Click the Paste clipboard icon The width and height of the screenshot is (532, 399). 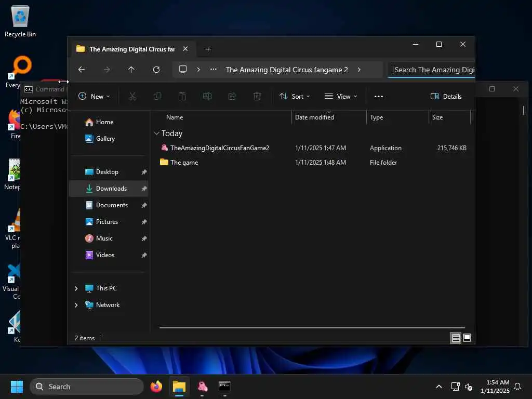tap(182, 96)
